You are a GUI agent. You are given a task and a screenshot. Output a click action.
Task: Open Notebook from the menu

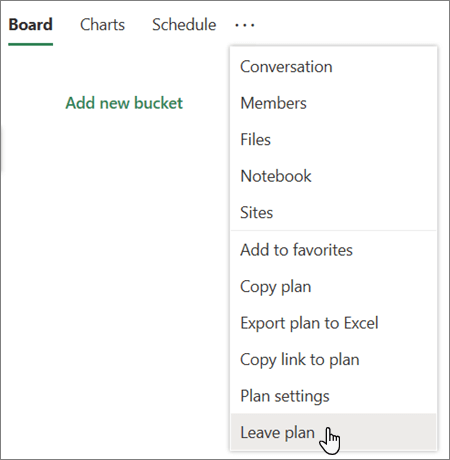(333, 176)
